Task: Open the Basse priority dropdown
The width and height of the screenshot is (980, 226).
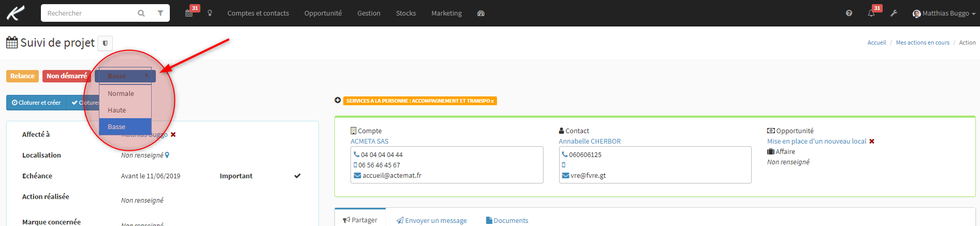Action: tap(125, 76)
